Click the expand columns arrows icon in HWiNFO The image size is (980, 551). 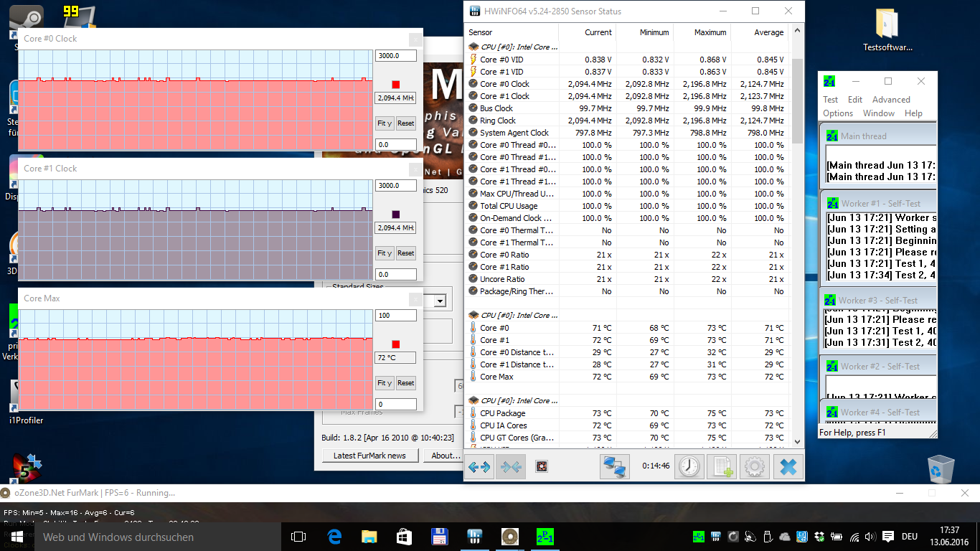479,467
